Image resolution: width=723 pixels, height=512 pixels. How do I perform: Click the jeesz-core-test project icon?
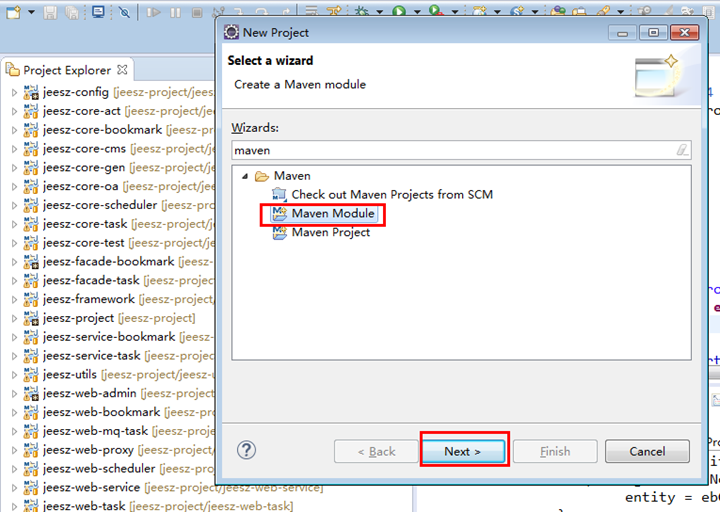pos(31,243)
